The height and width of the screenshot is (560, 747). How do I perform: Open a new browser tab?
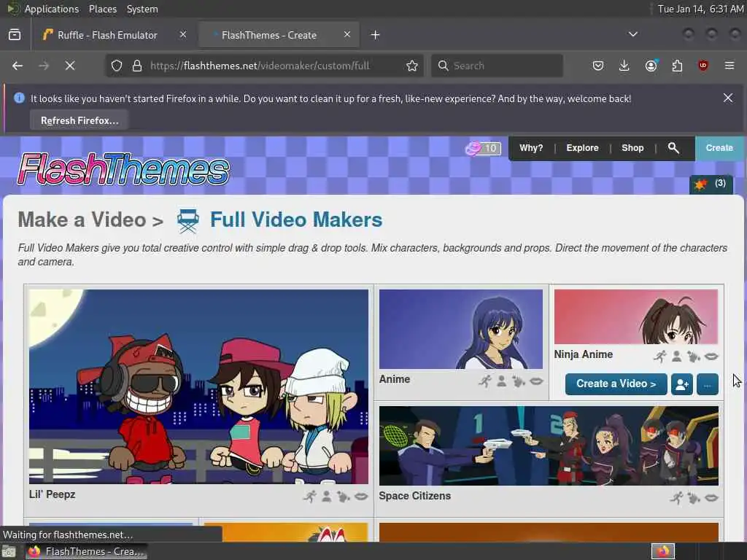pos(376,35)
